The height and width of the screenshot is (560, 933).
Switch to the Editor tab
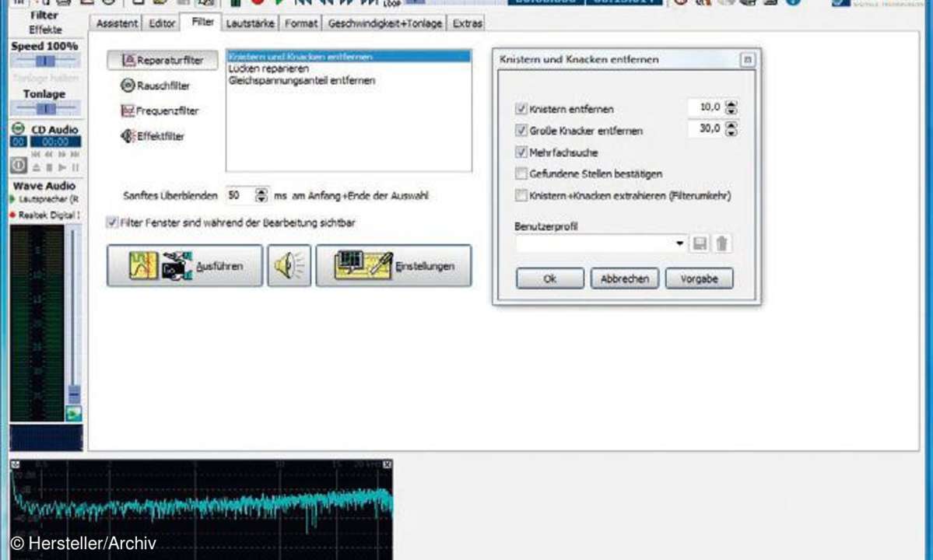(162, 23)
